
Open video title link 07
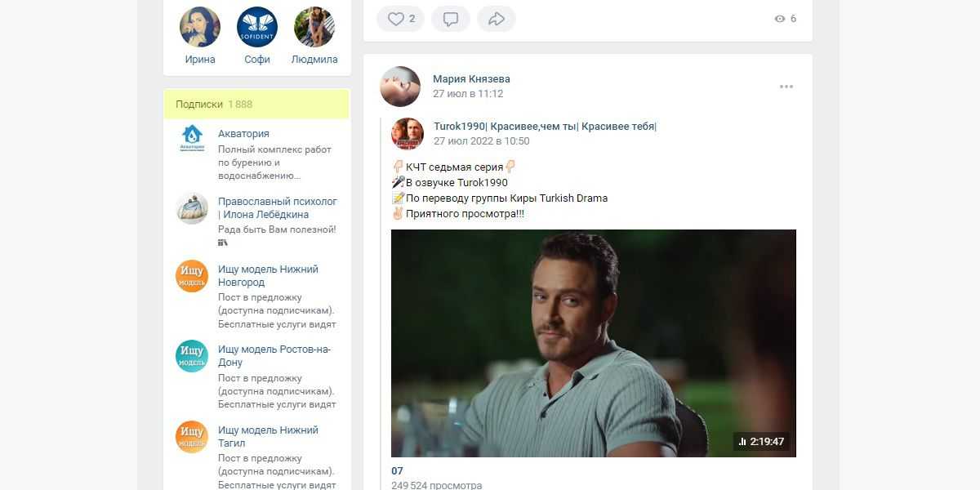[397, 471]
